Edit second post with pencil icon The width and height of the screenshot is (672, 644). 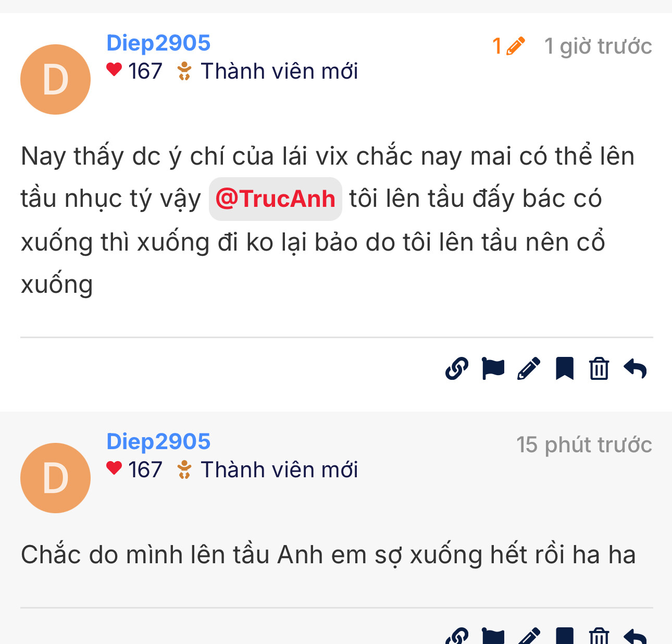pos(529,637)
